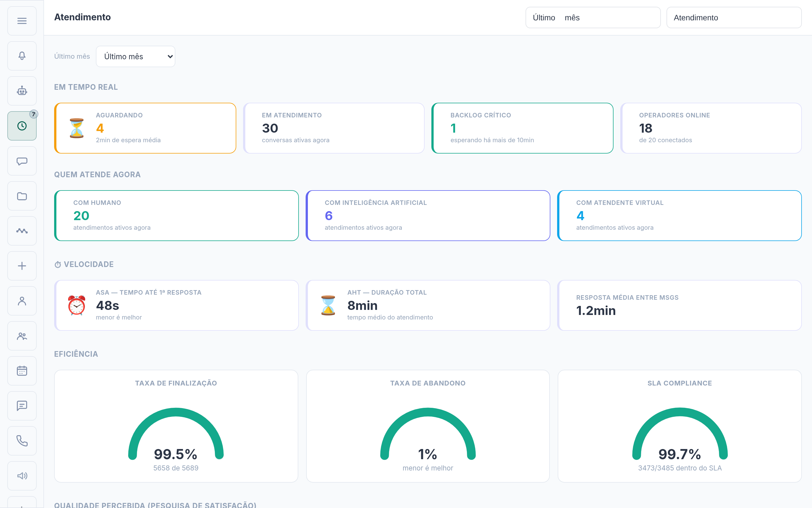Click the Taxa de Abandono gauge
This screenshot has width=812, height=508.
pos(428,433)
